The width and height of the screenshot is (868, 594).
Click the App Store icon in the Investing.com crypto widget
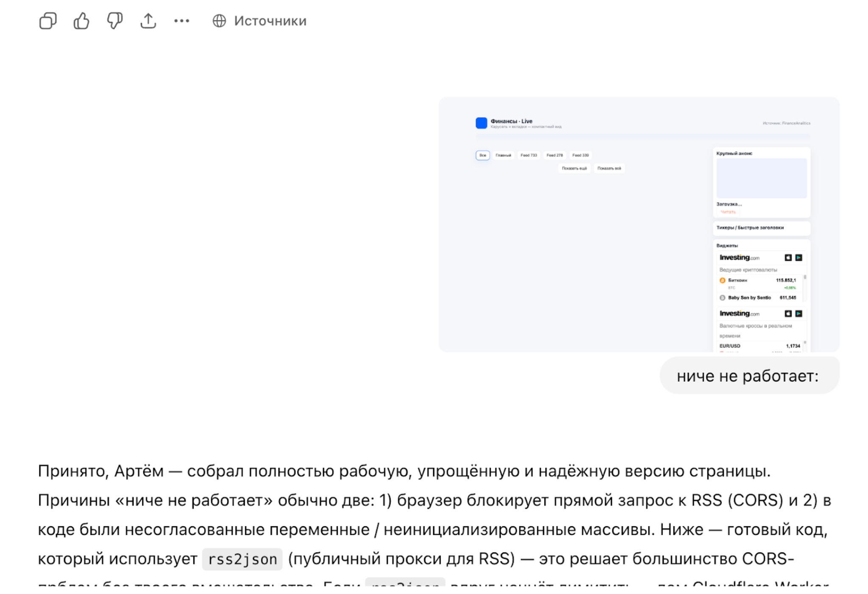[788, 258]
